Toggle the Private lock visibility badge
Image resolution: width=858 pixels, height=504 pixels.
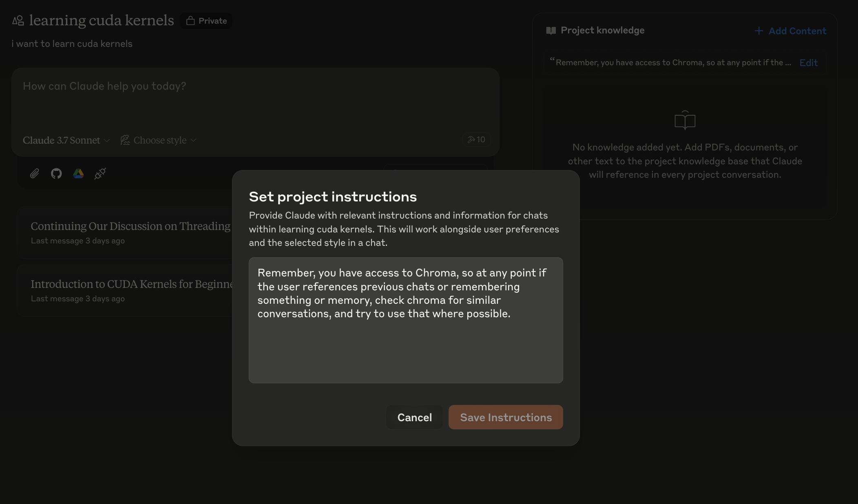tap(206, 21)
